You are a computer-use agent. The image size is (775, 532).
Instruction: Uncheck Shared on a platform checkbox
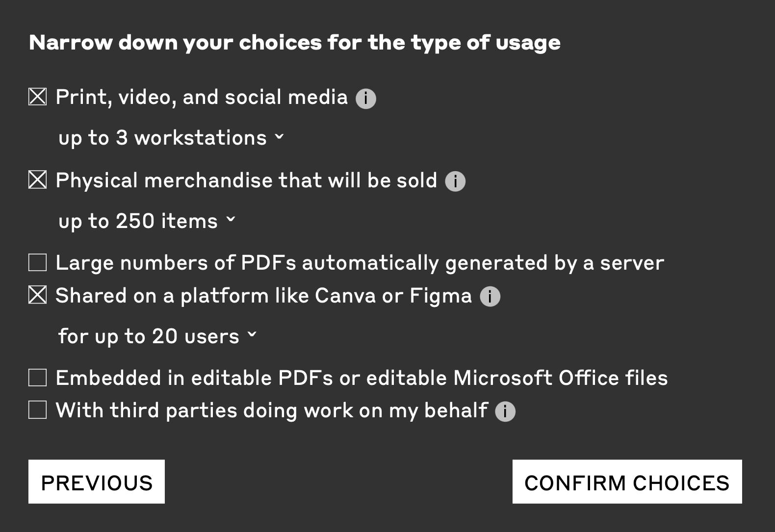point(38,295)
